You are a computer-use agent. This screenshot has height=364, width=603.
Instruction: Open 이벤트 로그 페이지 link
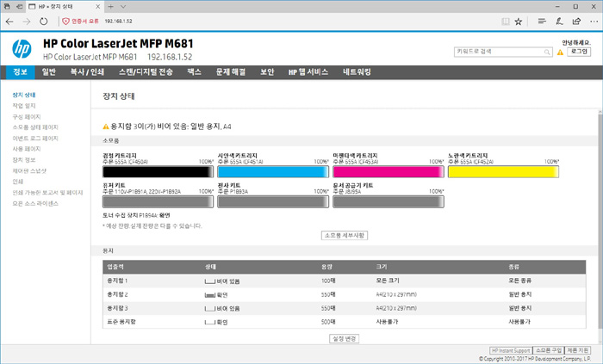35,139
